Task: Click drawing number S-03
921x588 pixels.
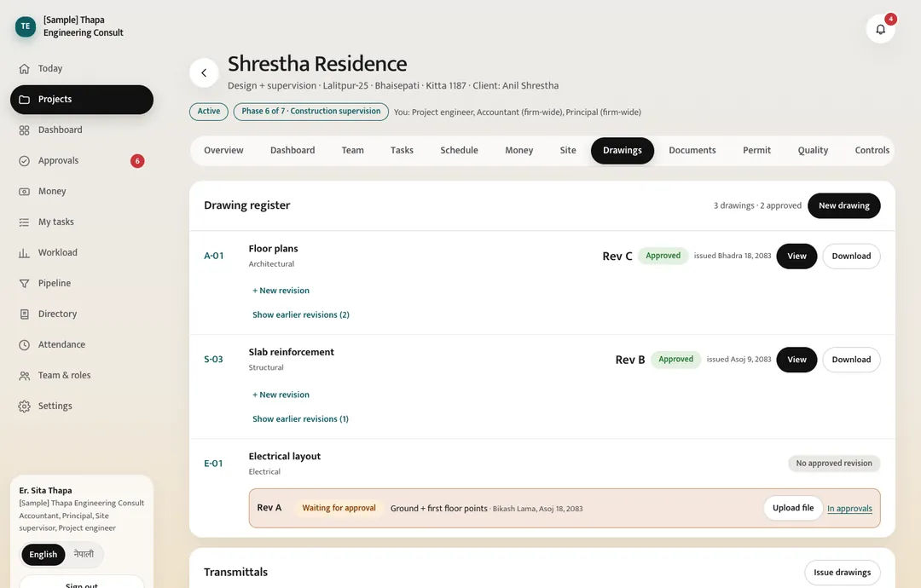Action: (x=213, y=359)
